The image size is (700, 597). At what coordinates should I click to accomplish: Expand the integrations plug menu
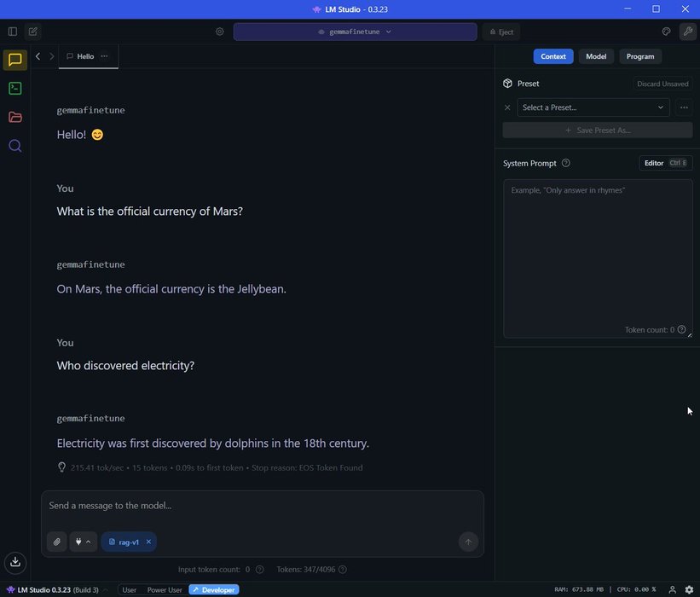coord(83,542)
